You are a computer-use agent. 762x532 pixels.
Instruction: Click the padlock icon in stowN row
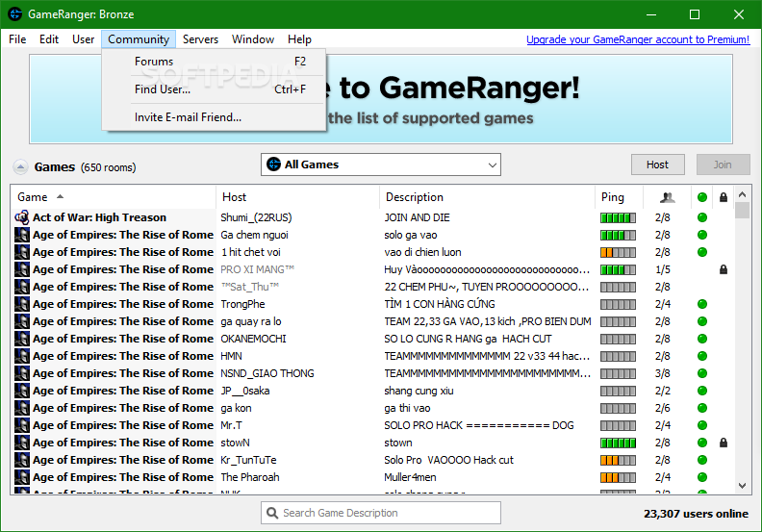pos(724,443)
